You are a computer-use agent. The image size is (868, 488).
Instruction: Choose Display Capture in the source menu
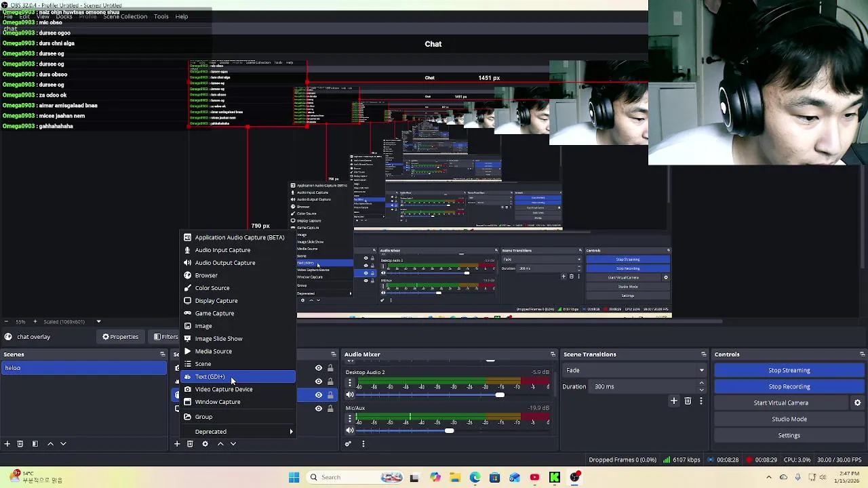[x=238, y=301]
